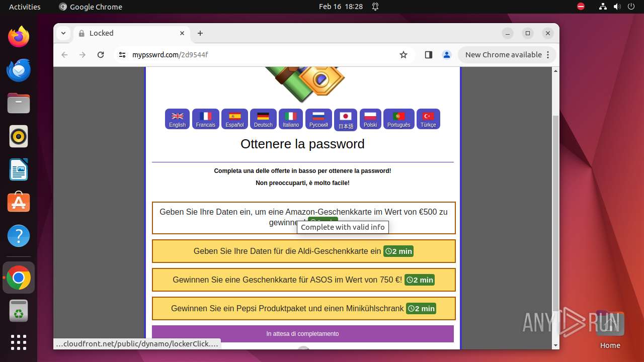Toggle the Chrome side panel
This screenshot has height=362, width=644.
(429, 55)
